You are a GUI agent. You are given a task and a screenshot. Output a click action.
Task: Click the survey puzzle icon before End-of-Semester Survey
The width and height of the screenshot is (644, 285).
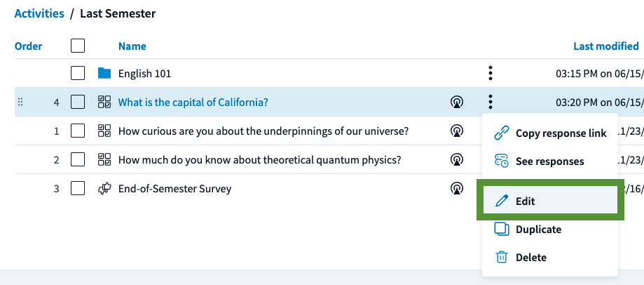click(104, 189)
